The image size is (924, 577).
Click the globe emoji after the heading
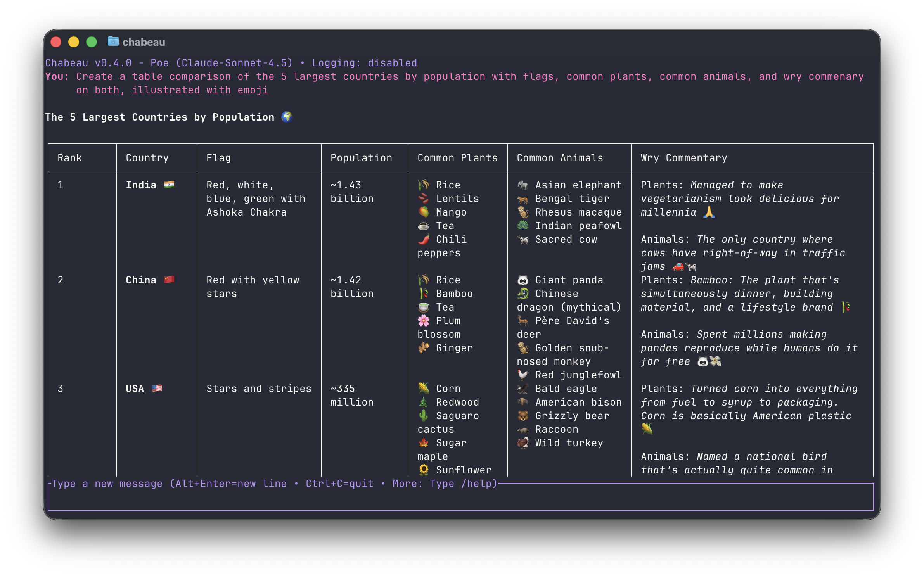287,117
